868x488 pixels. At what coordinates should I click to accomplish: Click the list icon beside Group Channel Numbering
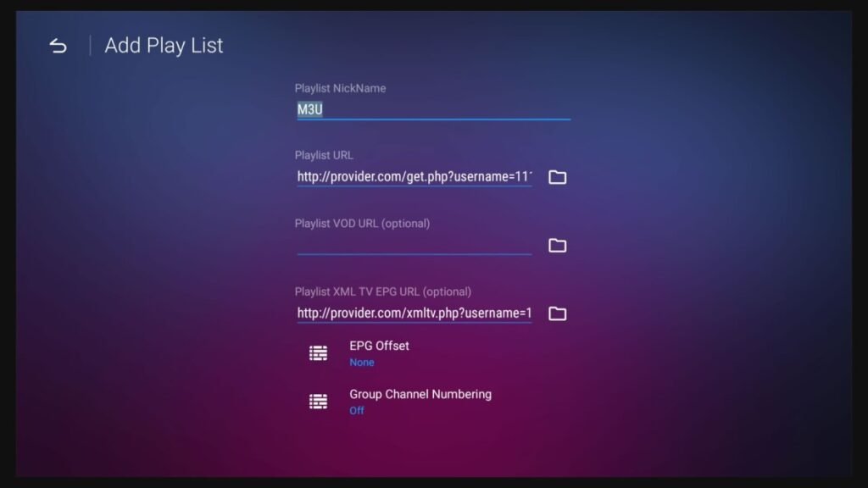pyautogui.click(x=318, y=402)
